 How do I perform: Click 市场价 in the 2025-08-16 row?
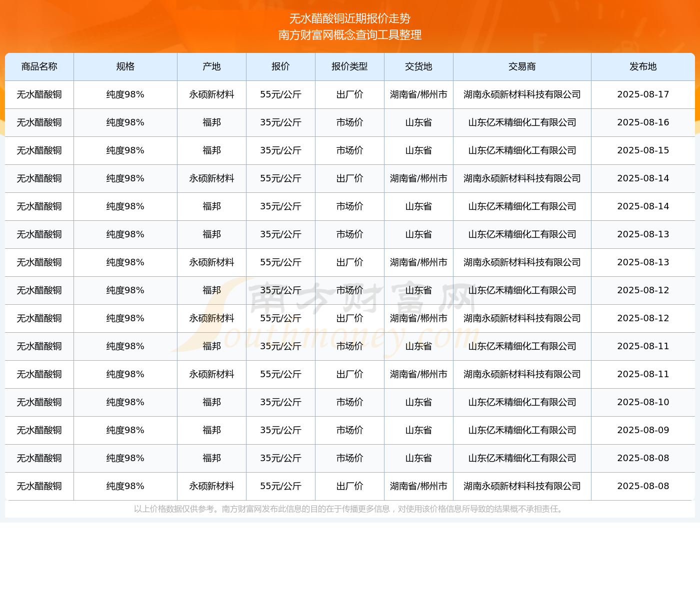pos(349,122)
